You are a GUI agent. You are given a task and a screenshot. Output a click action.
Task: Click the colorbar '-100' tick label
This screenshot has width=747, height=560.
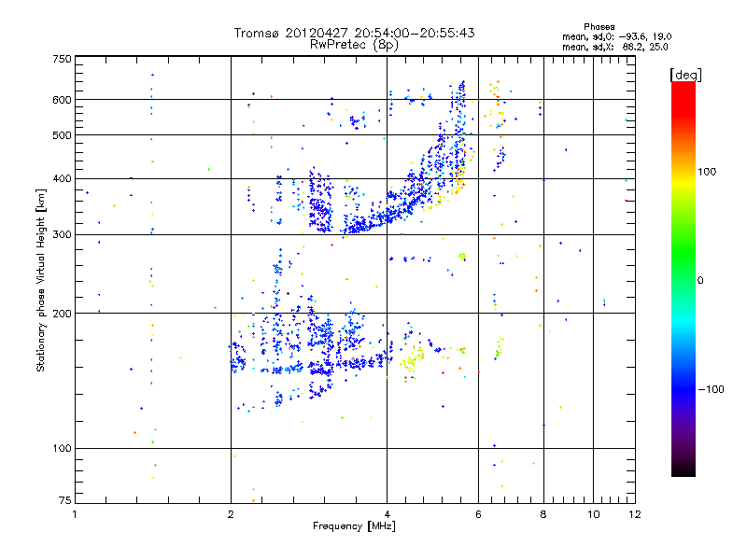tap(712, 389)
